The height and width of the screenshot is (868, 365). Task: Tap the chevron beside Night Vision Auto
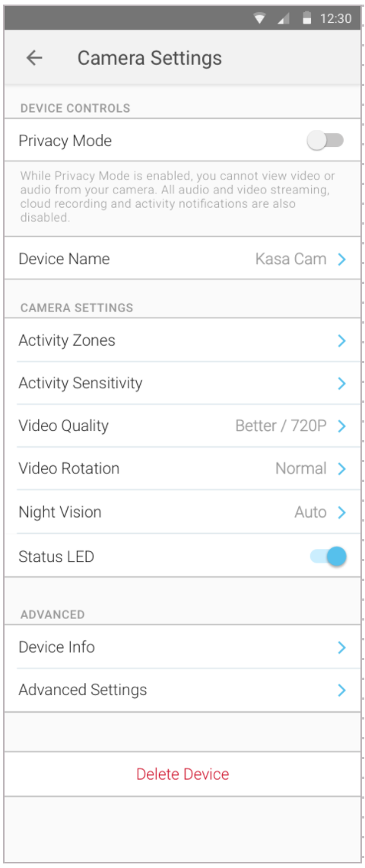pos(341,512)
